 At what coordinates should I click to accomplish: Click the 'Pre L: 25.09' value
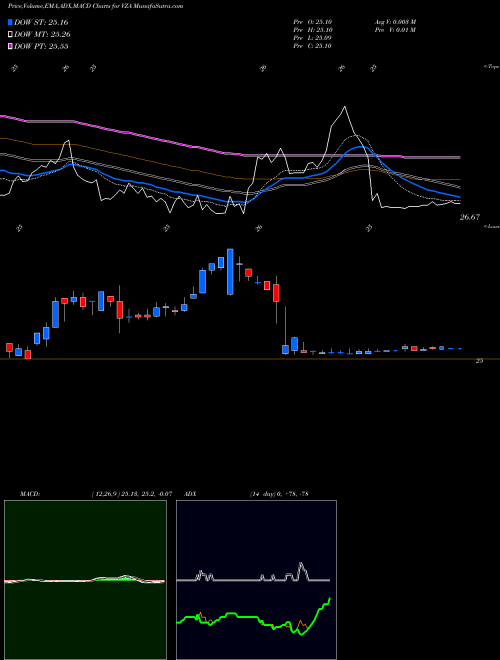[x=313, y=38]
